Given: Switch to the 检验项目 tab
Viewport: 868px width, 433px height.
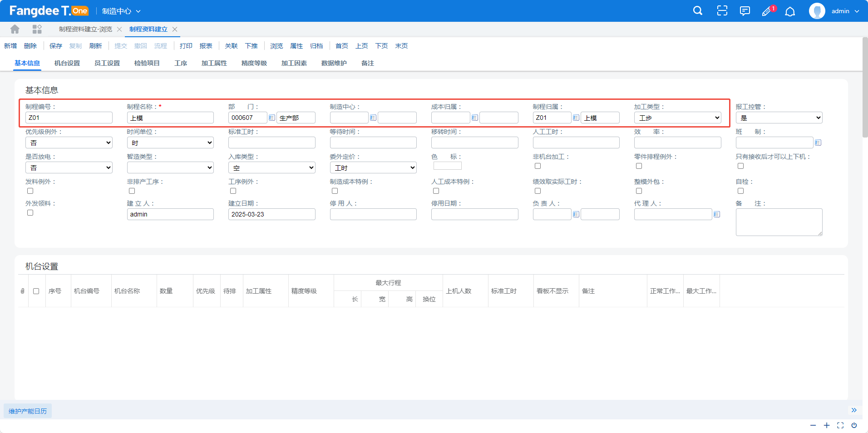Looking at the screenshot, I should click(147, 63).
